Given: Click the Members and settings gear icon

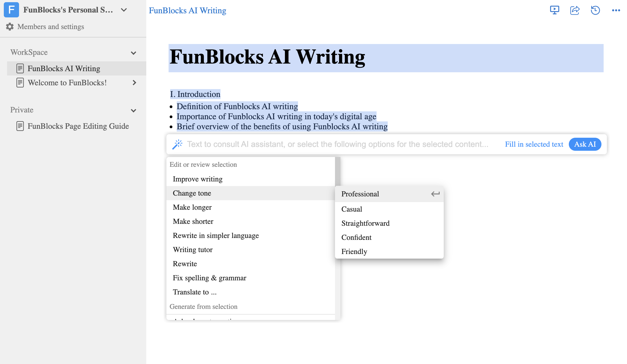Looking at the screenshot, I should tap(10, 27).
